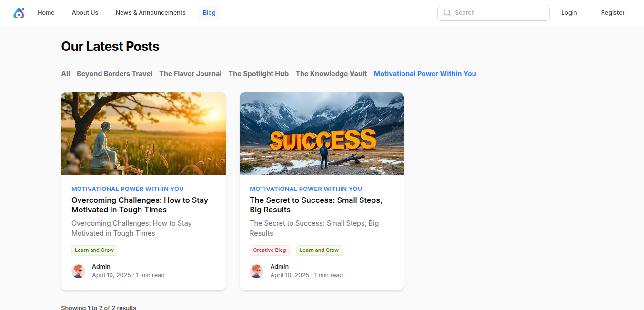Type in the Search field

pos(498,13)
